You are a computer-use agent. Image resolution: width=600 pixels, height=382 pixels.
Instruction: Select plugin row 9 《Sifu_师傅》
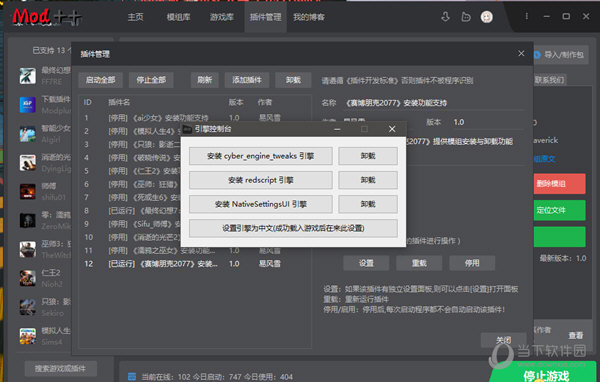point(195,224)
